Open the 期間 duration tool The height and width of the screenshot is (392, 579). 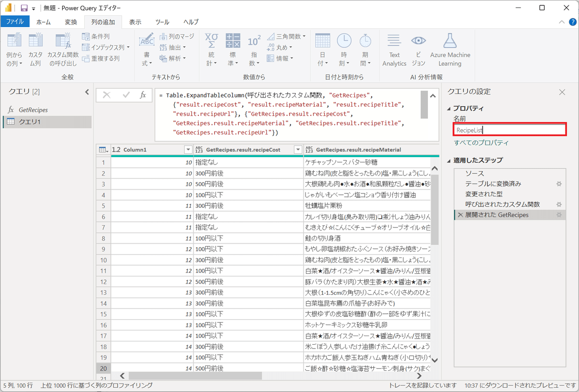[x=366, y=50]
